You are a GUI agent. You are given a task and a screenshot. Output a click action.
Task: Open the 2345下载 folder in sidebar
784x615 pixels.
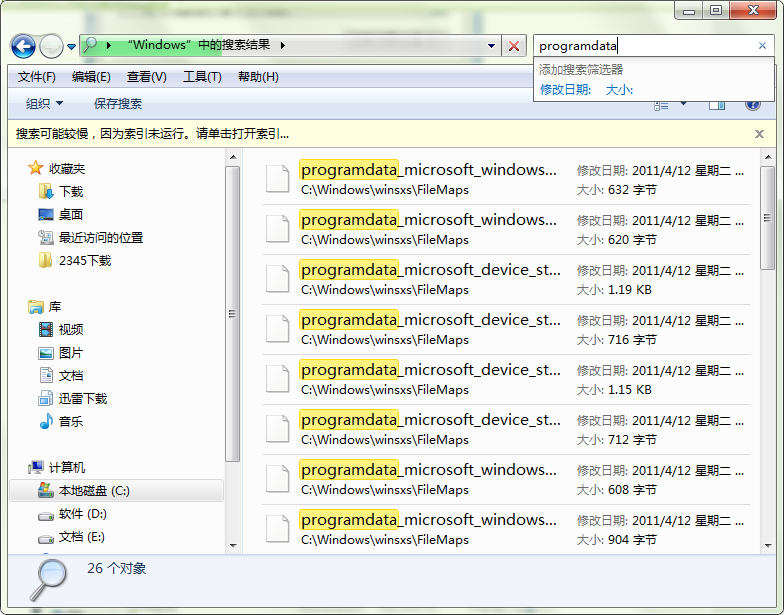pos(84,260)
